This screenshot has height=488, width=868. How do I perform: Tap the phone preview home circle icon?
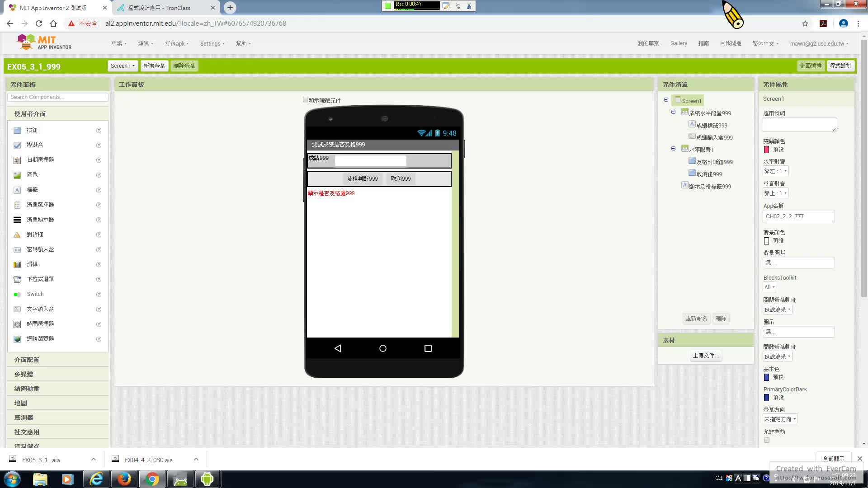383,348
